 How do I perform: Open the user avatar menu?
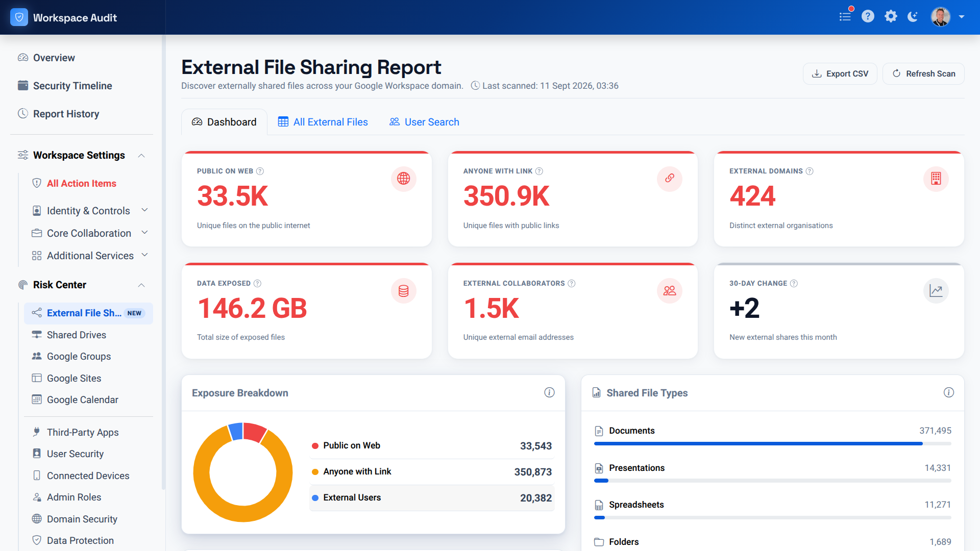coord(940,16)
